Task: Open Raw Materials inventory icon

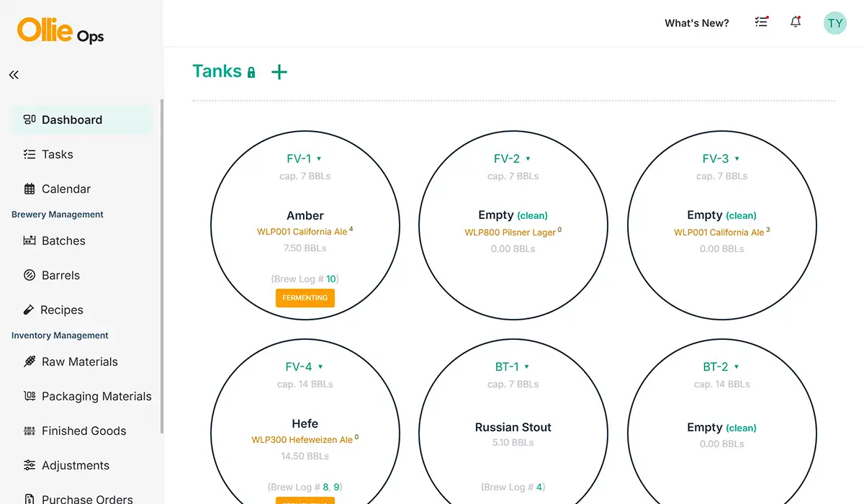Action: click(30, 361)
